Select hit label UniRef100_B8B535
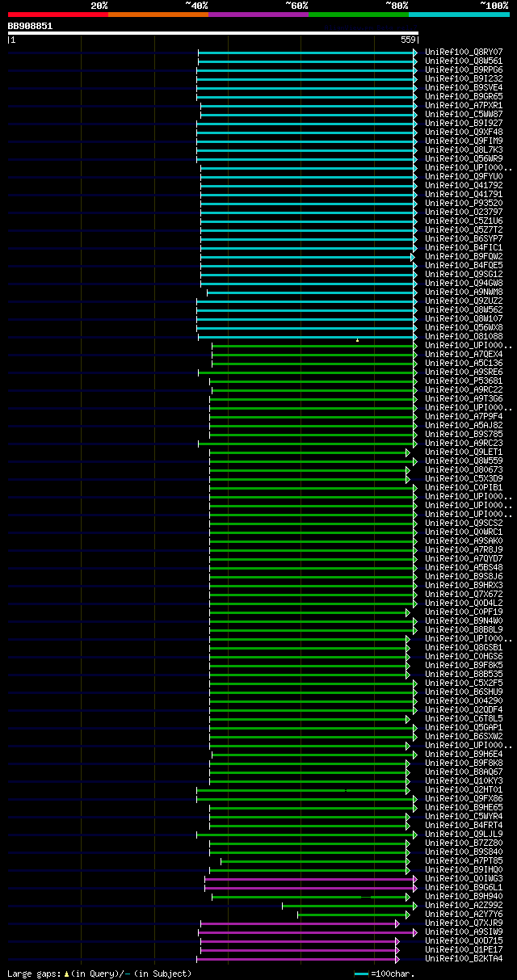The width and height of the screenshot is (517, 980). (464, 674)
